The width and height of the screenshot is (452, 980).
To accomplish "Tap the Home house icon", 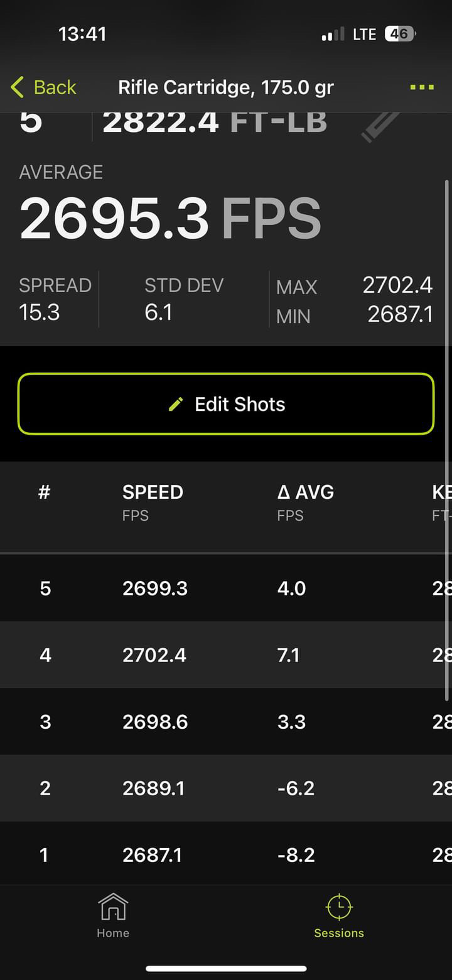I will click(x=113, y=907).
